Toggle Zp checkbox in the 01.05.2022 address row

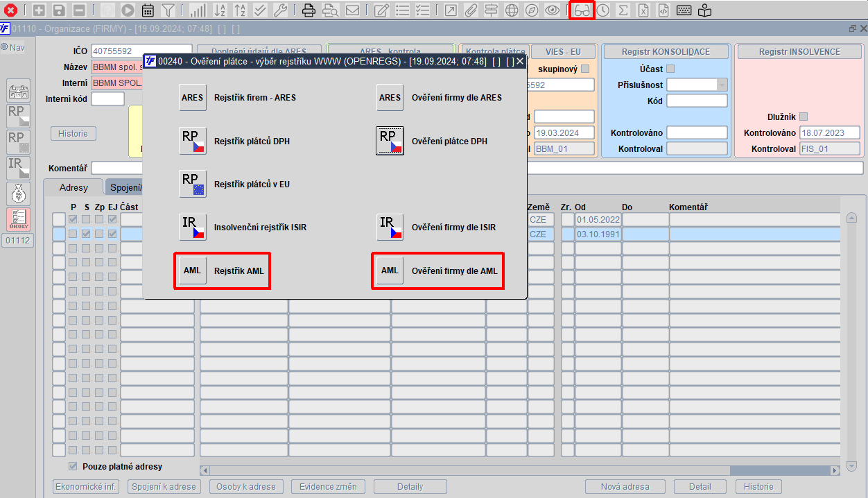coord(99,220)
